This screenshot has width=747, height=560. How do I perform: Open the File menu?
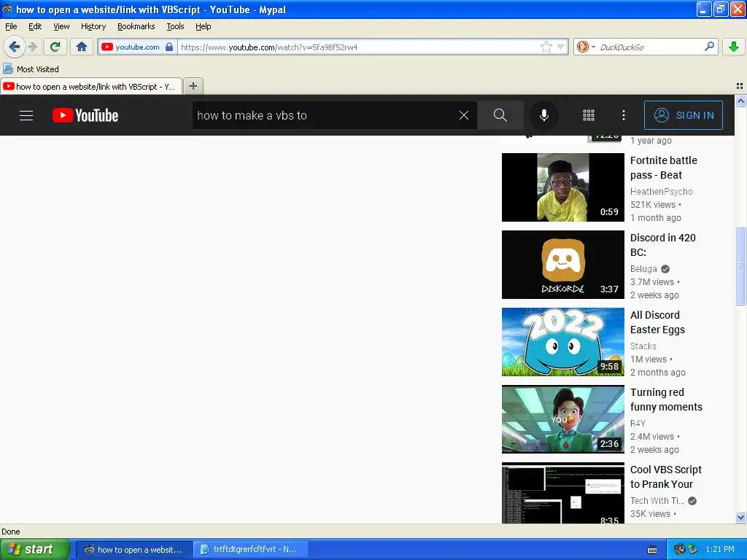(11, 26)
